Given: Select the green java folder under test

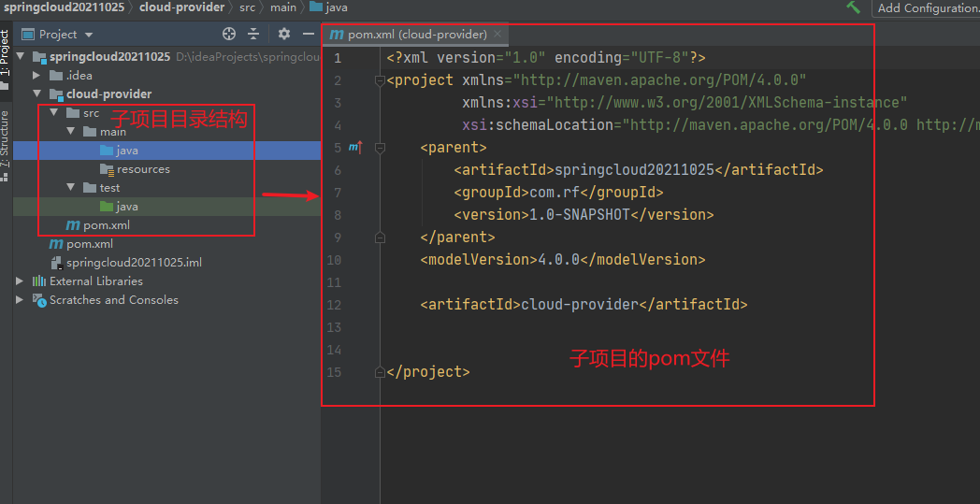Looking at the screenshot, I should [166, 207].
